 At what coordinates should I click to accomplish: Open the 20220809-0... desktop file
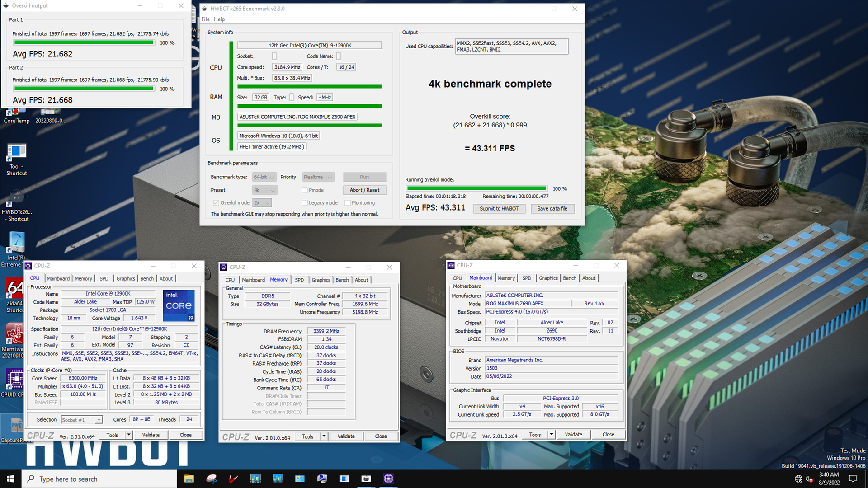51,121
